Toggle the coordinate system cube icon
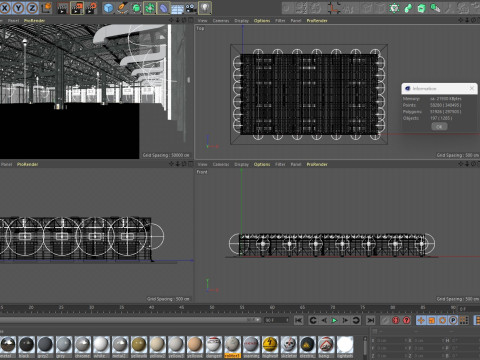Screen dimensions: 480x360 (x=46, y=7)
